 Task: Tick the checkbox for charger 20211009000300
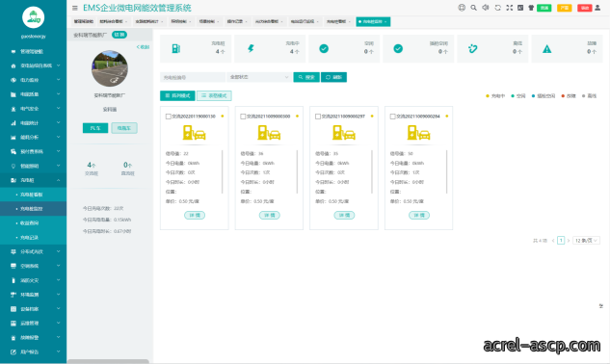243,117
